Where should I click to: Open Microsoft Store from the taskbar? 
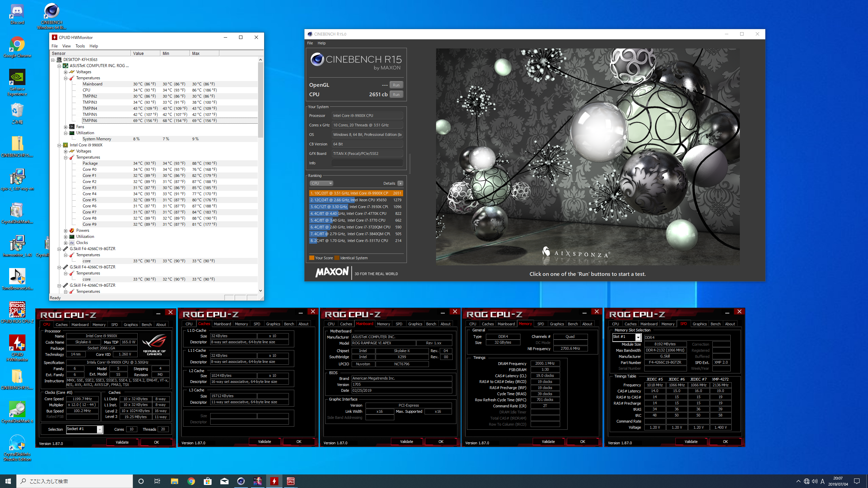tap(208, 481)
